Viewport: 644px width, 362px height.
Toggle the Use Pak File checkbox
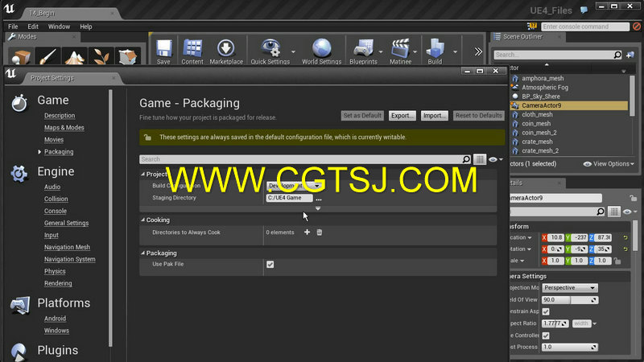point(270,265)
